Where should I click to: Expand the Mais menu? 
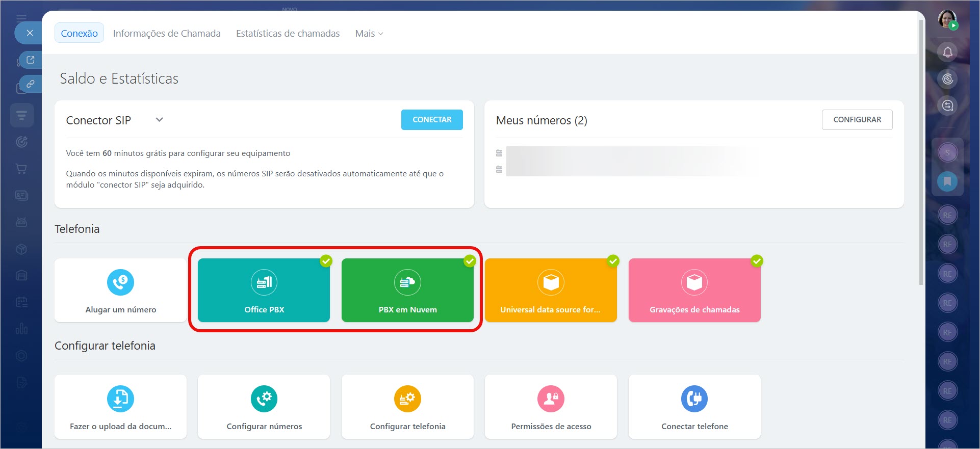click(369, 34)
